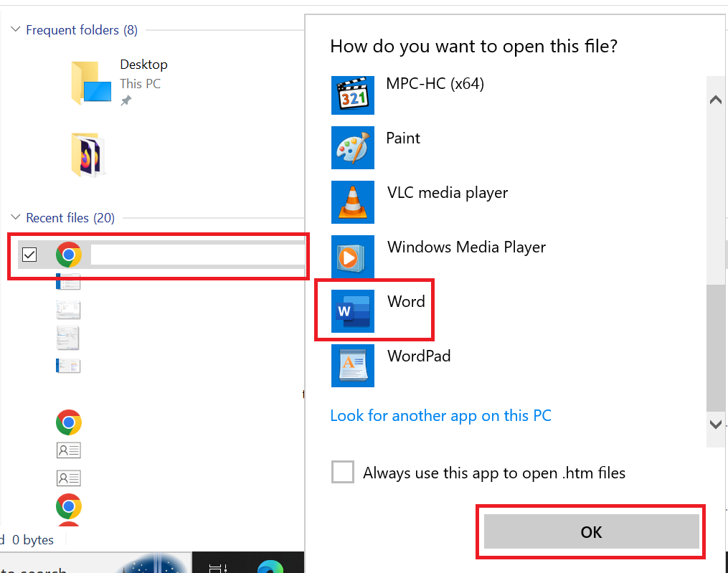The width and height of the screenshot is (728, 573).
Task: Collapse the Frequent folders group
Action: click(15, 29)
